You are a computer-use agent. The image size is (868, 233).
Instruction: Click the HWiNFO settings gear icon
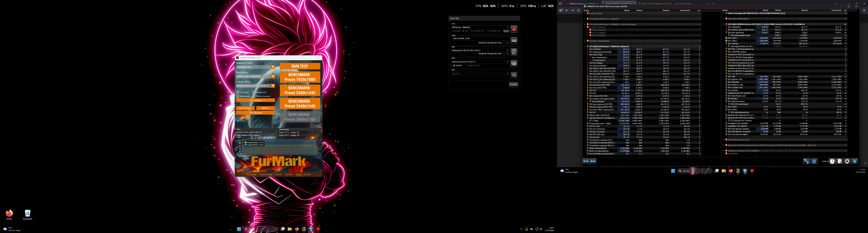[x=847, y=161]
